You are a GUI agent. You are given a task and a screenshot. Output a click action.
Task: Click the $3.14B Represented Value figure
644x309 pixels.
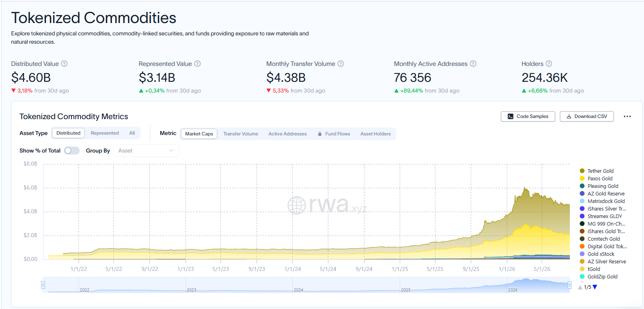pyautogui.click(x=157, y=77)
